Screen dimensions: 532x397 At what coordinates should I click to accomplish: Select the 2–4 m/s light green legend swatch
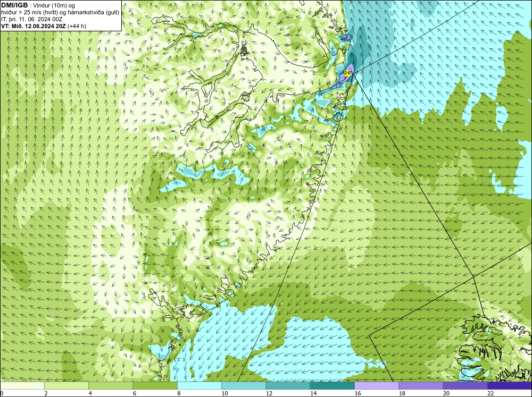66,386
